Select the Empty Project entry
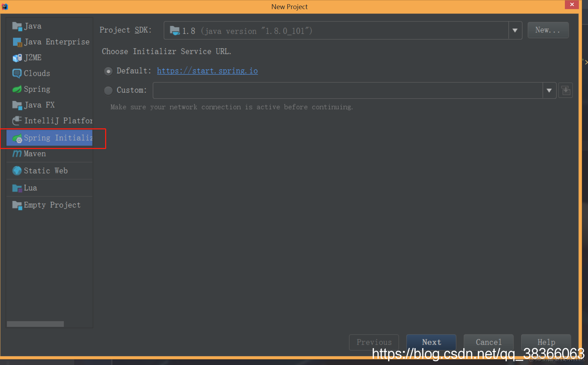This screenshot has height=365, width=588. point(49,205)
